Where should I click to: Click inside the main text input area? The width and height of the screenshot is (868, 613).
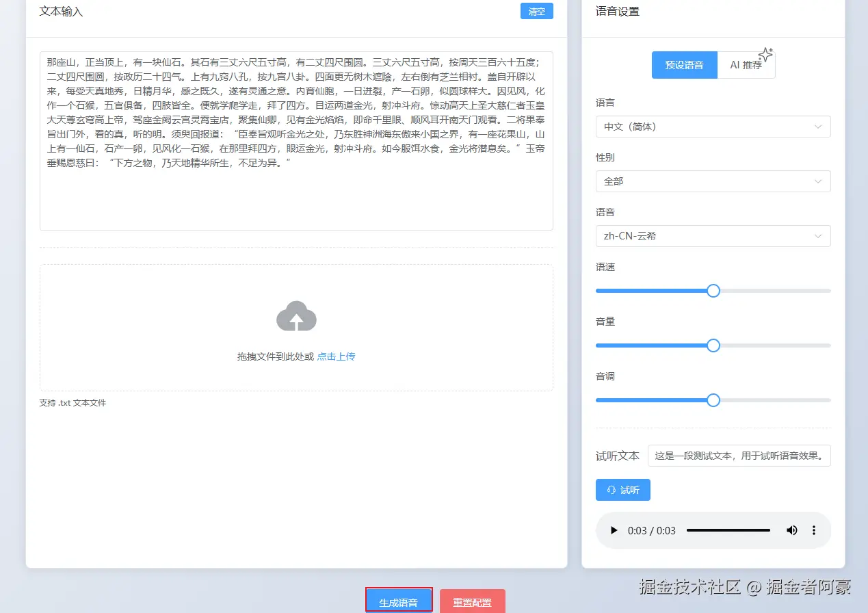click(x=296, y=141)
